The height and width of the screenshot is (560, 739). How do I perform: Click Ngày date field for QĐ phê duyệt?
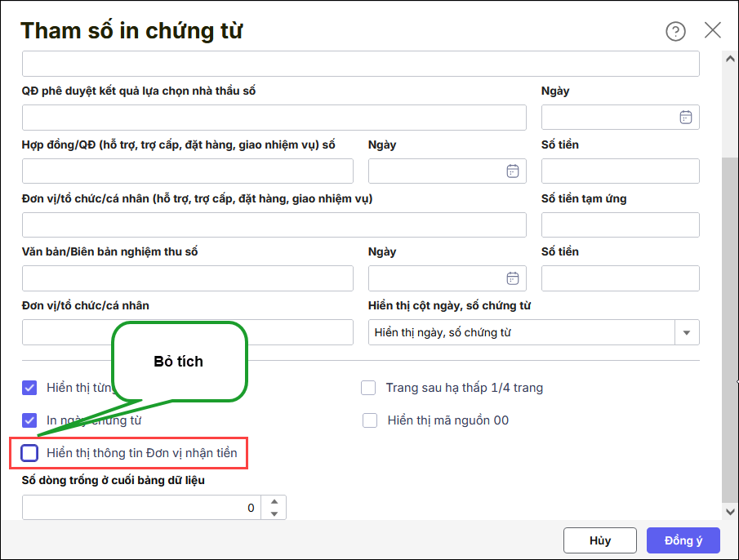coord(621,118)
